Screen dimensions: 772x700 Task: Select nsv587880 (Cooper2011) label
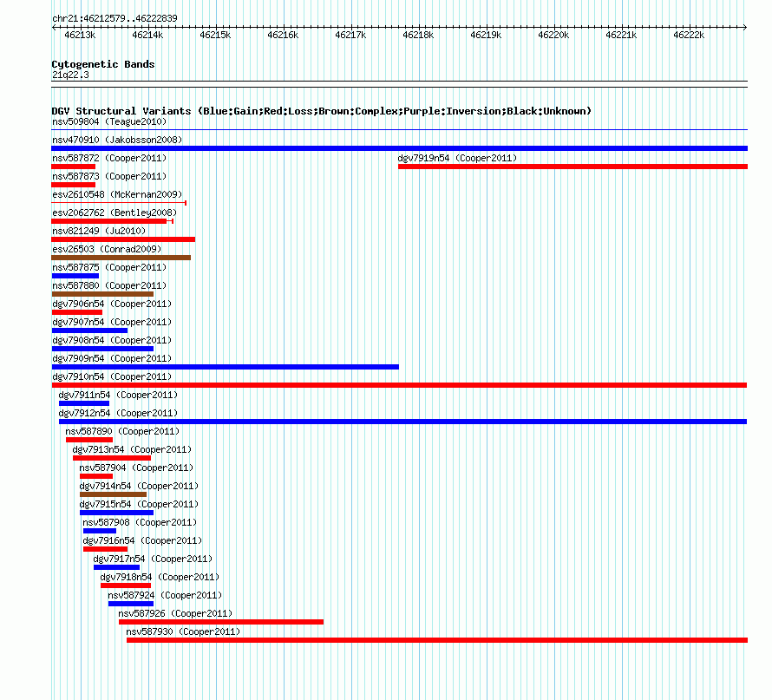109,285
